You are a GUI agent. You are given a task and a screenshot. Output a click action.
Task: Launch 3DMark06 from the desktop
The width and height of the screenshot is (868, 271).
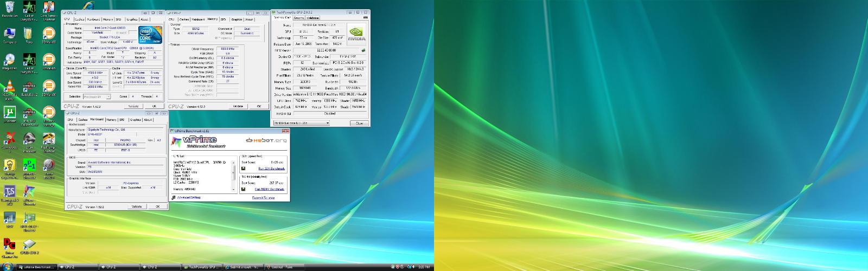pos(48,88)
